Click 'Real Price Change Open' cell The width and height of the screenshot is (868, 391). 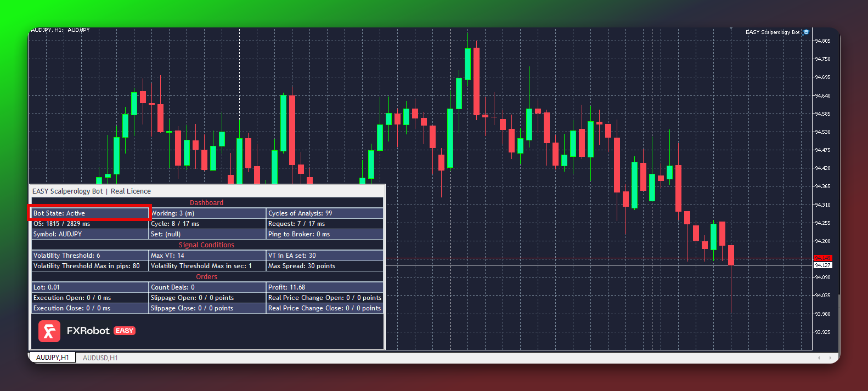[325, 298]
